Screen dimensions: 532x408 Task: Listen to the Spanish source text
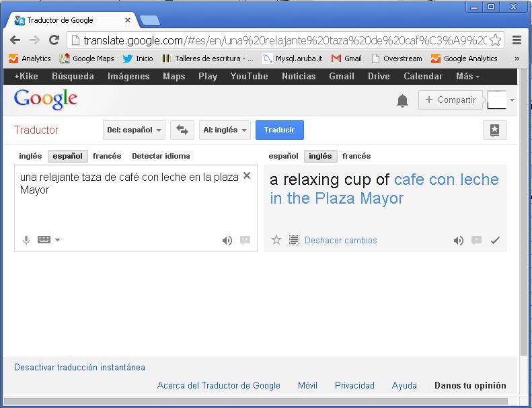point(227,241)
